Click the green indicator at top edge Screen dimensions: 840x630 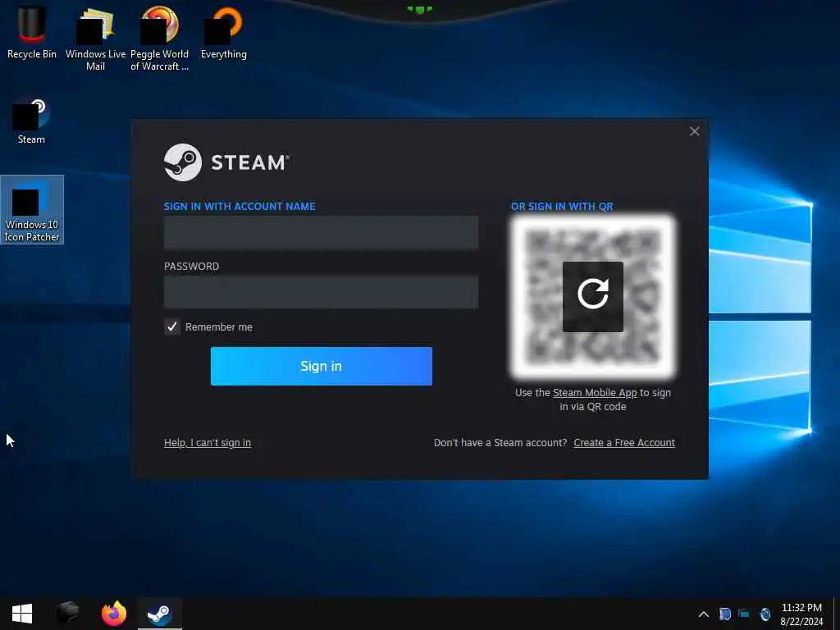(x=419, y=9)
